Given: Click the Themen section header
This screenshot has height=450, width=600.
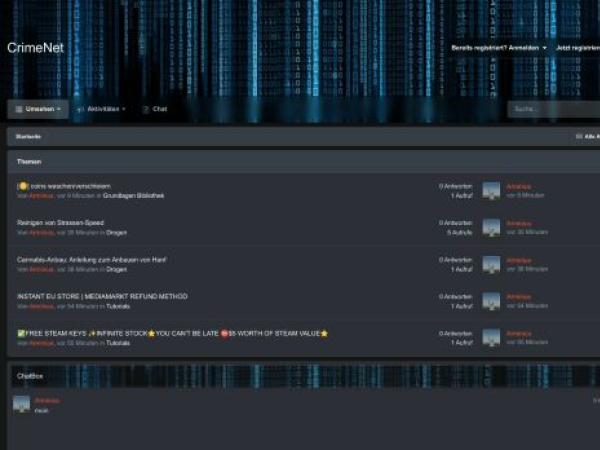Looking at the screenshot, I should point(29,161).
